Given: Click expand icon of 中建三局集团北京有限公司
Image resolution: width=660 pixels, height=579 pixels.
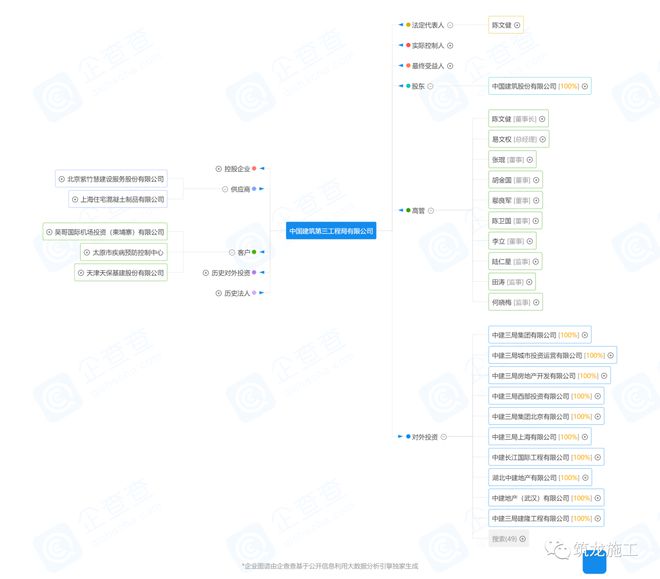Looking at the screenshot, I should (598, 417).
